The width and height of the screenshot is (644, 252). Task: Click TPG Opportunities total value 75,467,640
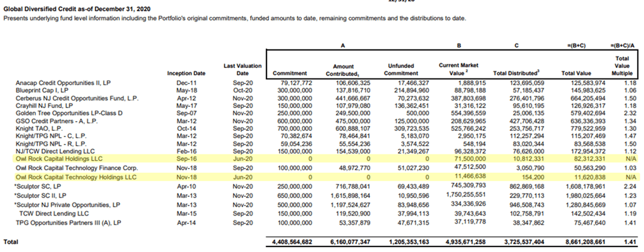coord(590,223)
